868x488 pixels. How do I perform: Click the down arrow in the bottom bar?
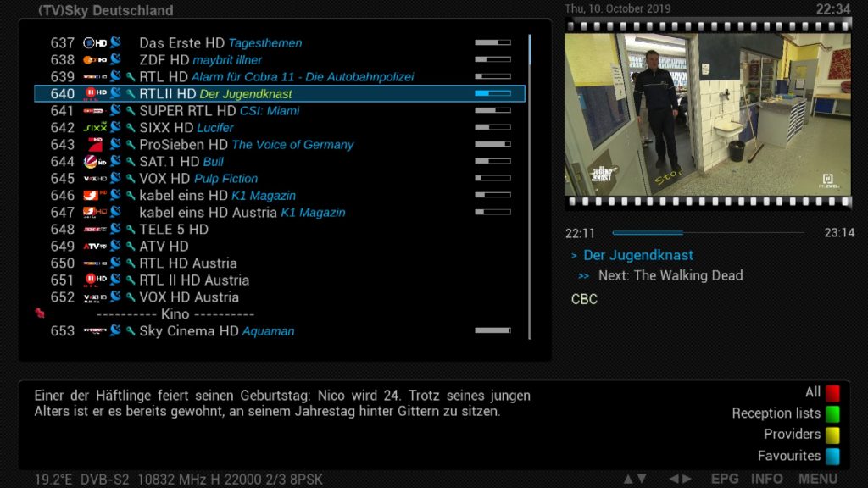click(642, 480)
